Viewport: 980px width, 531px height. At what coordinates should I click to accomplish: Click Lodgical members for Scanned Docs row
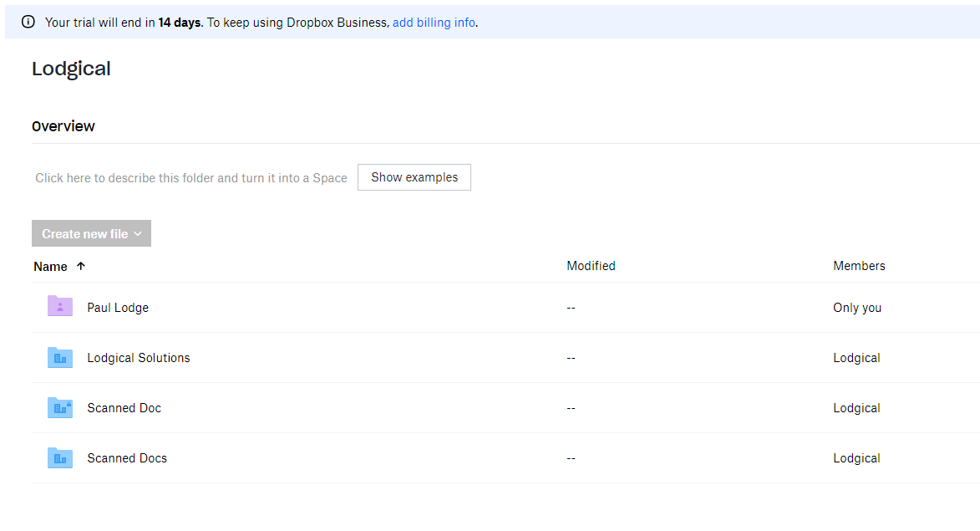(856, 458)
